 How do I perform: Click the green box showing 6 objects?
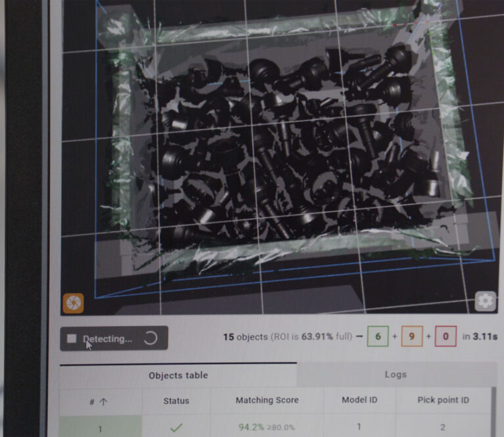pos(378,336)
